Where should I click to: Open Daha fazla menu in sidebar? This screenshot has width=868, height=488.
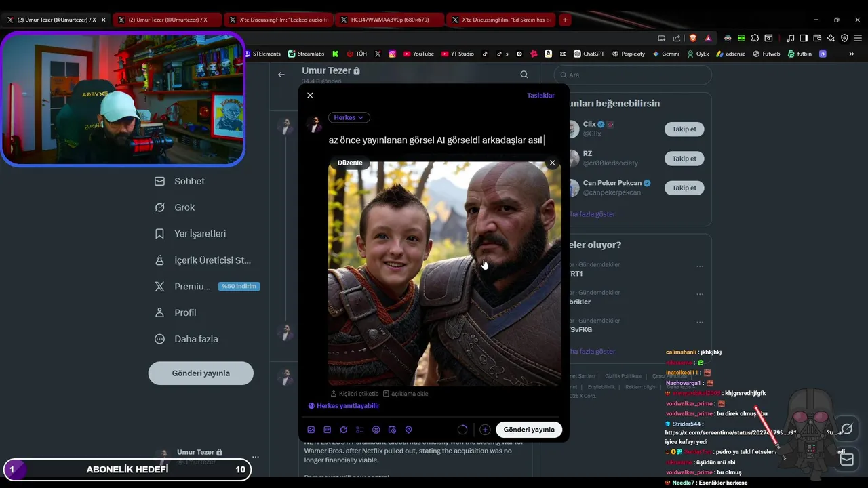pos(186,339)
